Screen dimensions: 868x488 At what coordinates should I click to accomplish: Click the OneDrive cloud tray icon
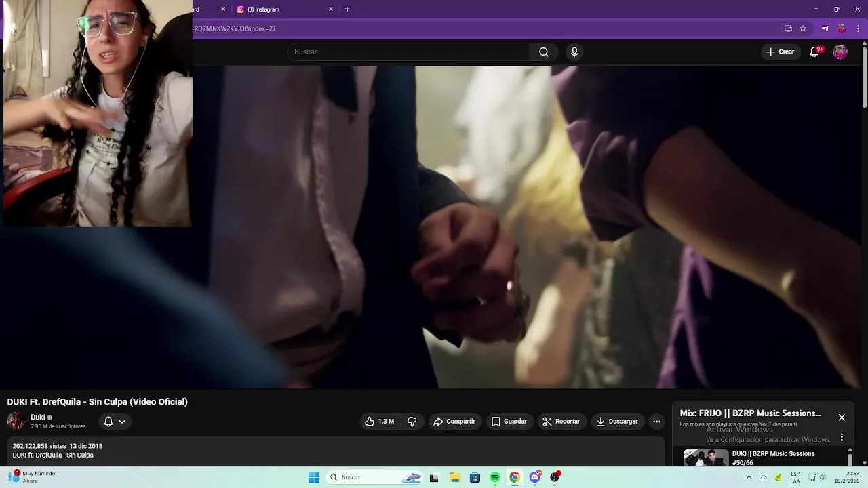(764, 477)
